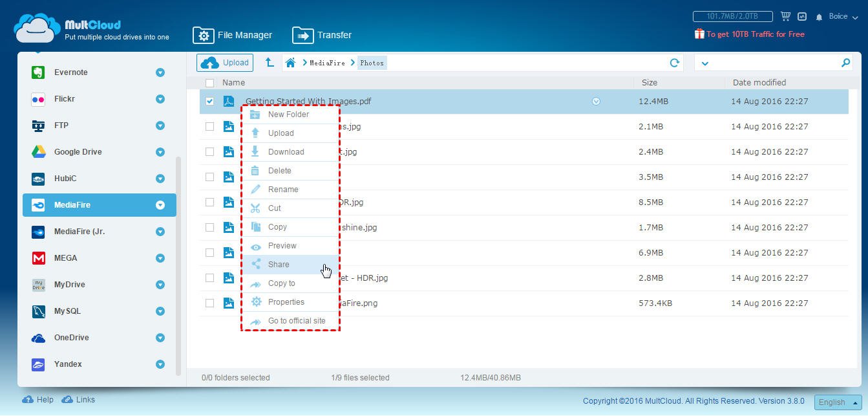Click image icon of 3.5MB file row
The image size is (868, 416).
tap(228, 177)
